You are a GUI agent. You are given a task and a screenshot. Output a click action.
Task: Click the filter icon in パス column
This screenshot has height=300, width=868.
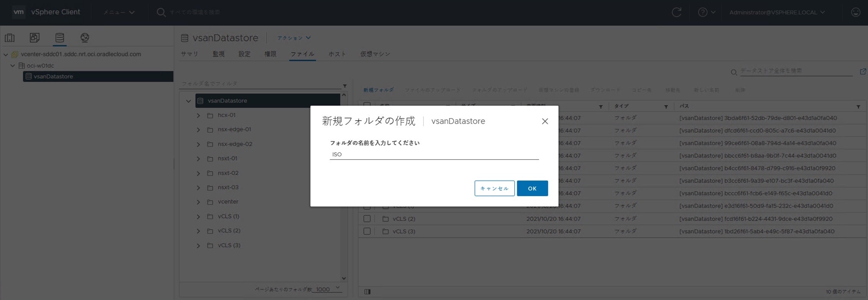click(x=858, y=106)
